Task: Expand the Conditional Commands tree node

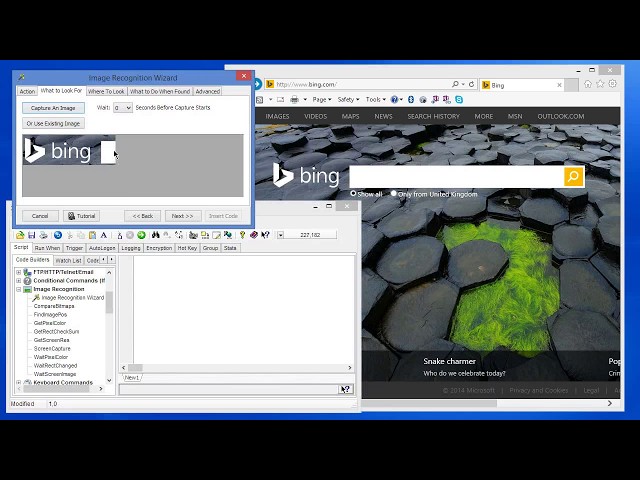Action: click(x=18, y=281)
